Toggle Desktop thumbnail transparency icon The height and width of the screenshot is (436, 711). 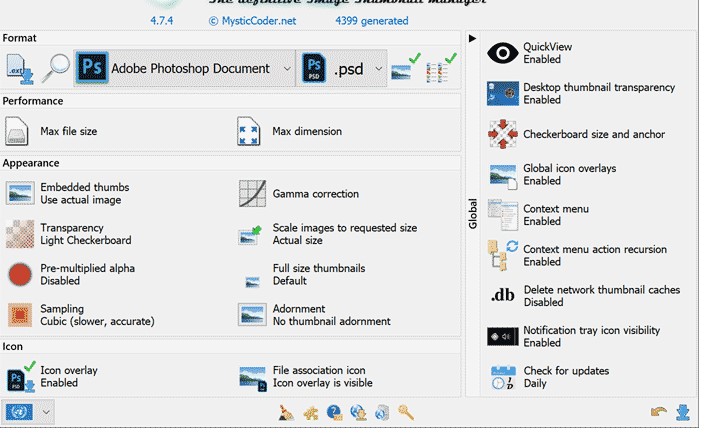[503, 93]
